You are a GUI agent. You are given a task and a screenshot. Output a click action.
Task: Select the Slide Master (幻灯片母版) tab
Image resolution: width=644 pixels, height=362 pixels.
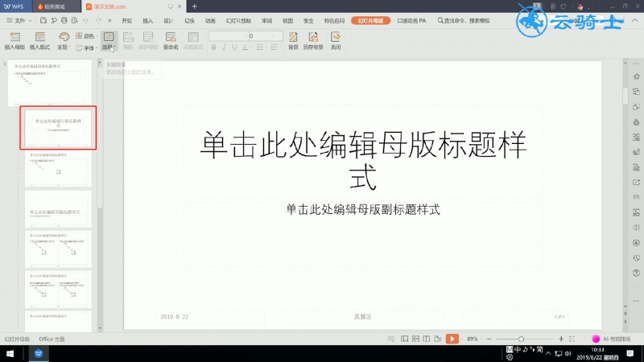coord(370,21)
